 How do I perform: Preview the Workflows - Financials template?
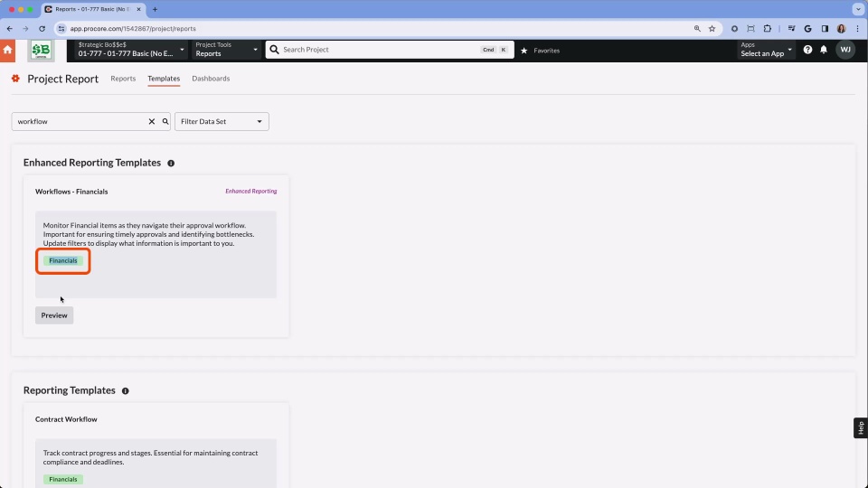pos(54,315)
